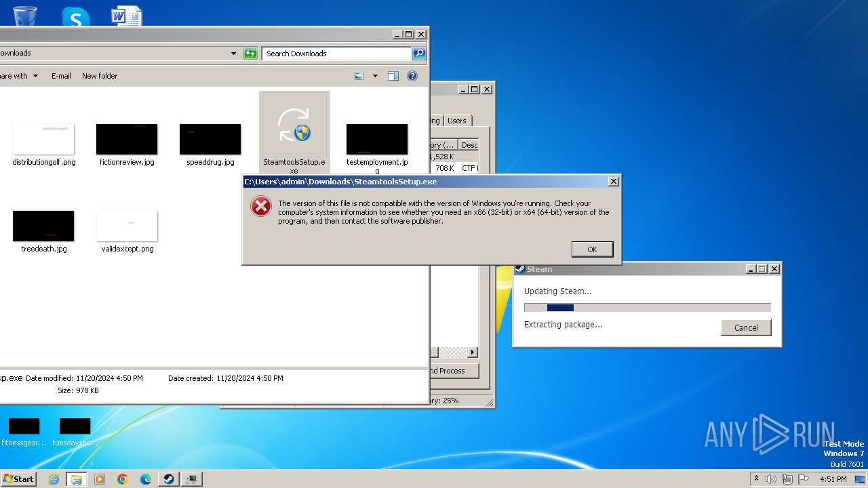The width and height of the screenshot is (868, 488).
Task: Open Explorer Help question mark icon
Action: coord(412,76)
